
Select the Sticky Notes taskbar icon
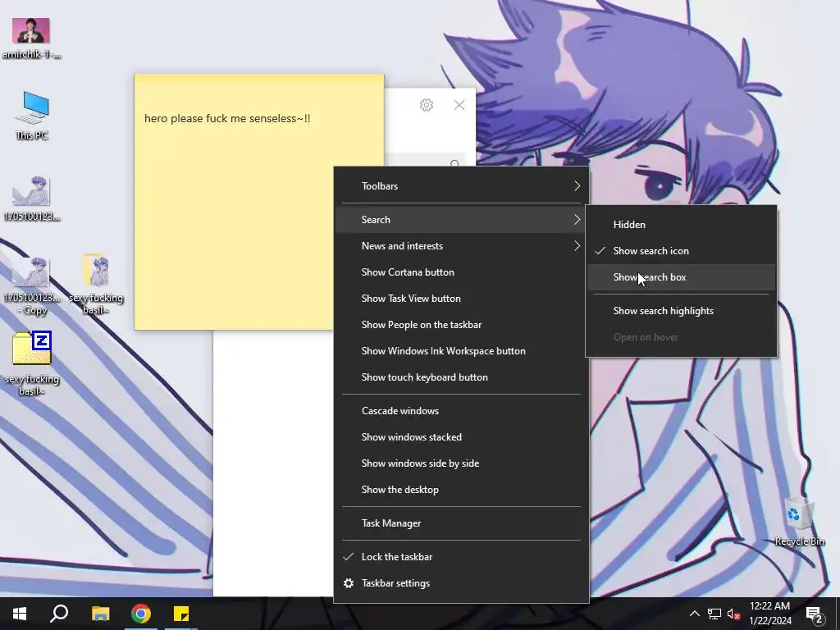181,614
